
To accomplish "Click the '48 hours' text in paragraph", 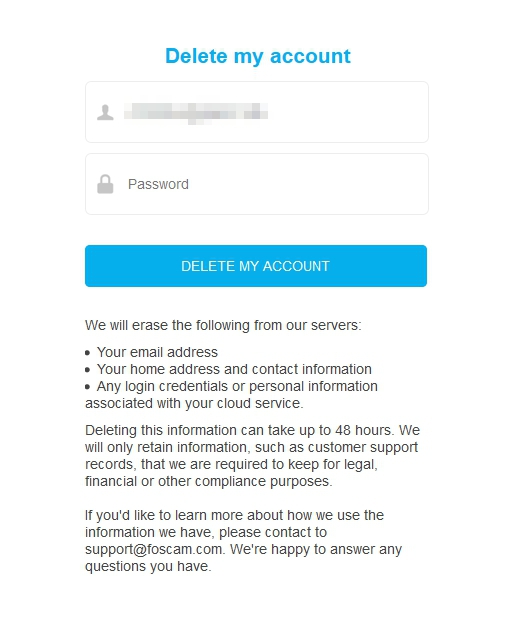I will (x=363, y=430).
